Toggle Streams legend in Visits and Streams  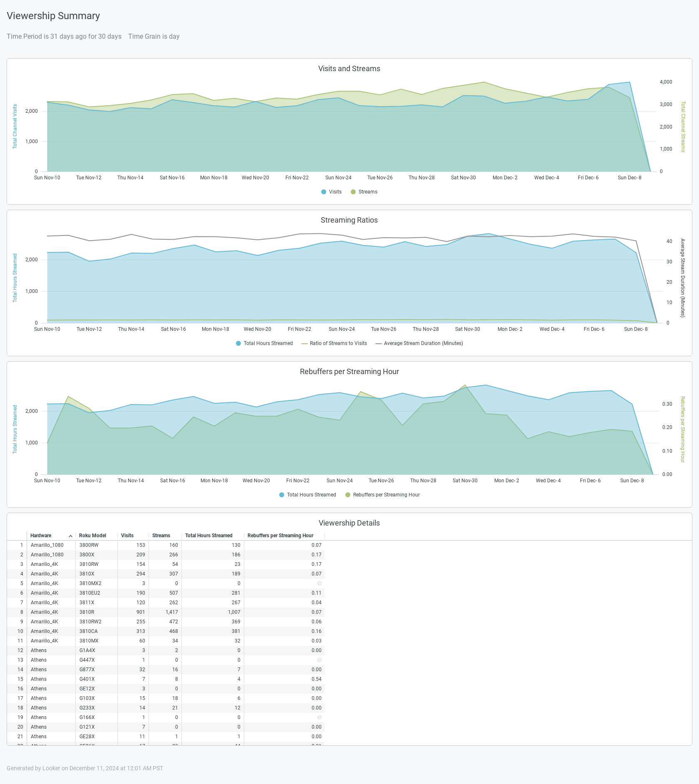(x=364, y=192)
